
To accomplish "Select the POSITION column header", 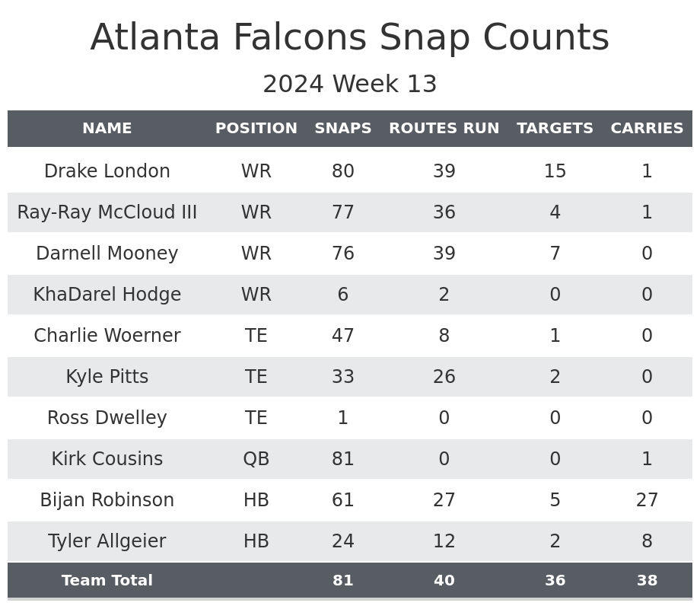I will click(x=256, y=129).
